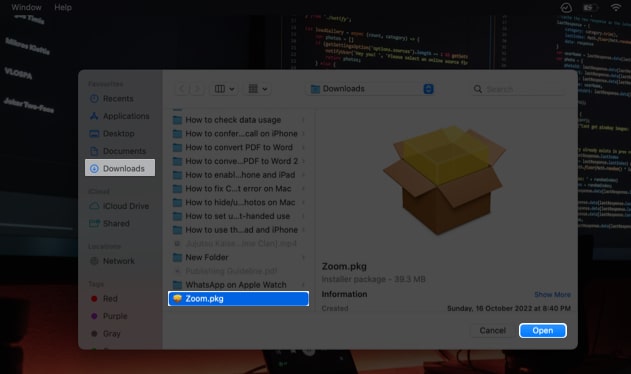Select Shared in the sidebar
This screenshot has width=631, height=374.
click(x=110, y=223)
